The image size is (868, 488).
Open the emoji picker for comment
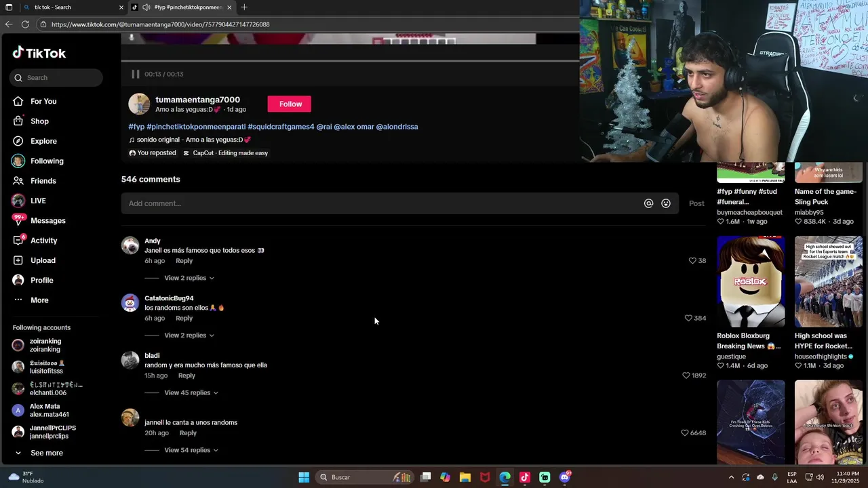(x=666, y=203)
